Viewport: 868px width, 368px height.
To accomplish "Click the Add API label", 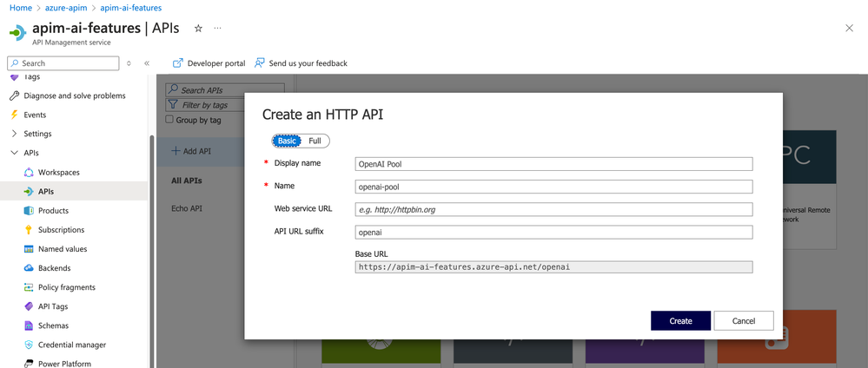I will click(197, 151).
